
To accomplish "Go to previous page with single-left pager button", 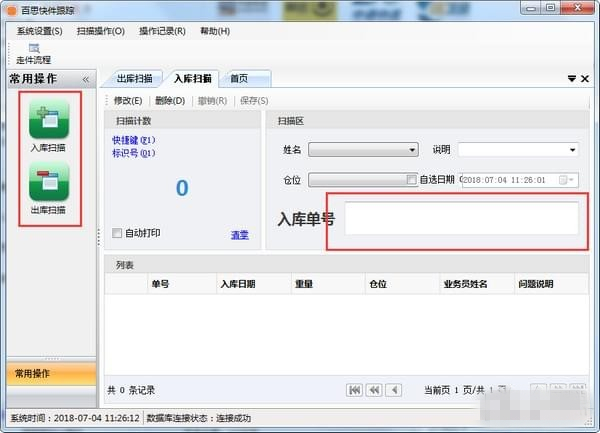I will [x=394, y=390].
